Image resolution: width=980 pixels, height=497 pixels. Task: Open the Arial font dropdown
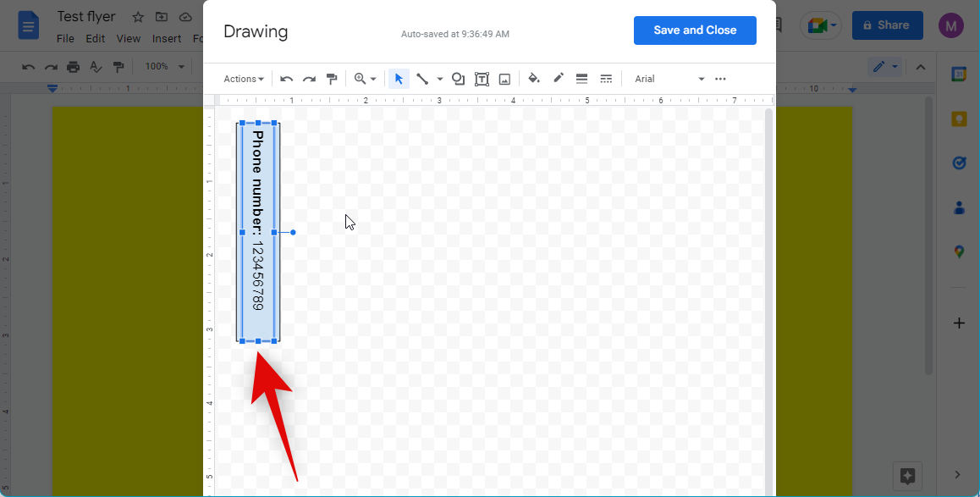point(669,79)
